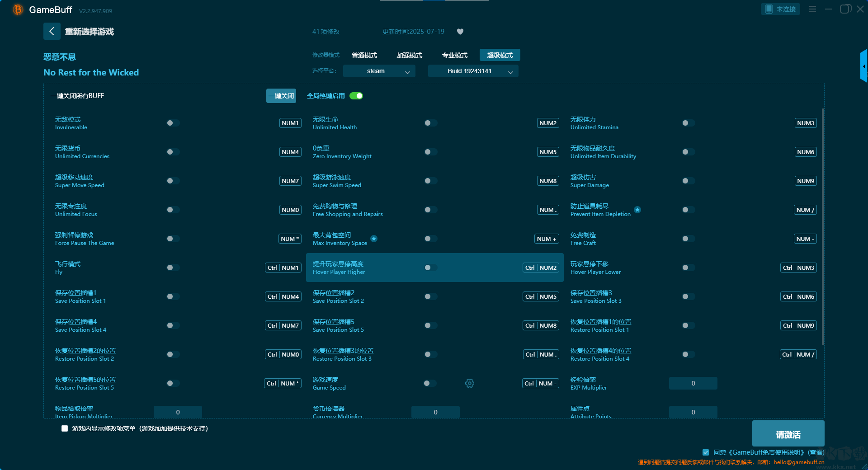Viewport: 868px width, 470px height.
Task: Enable Zero Inventory Weight
Action: click(x=430, y=152)
